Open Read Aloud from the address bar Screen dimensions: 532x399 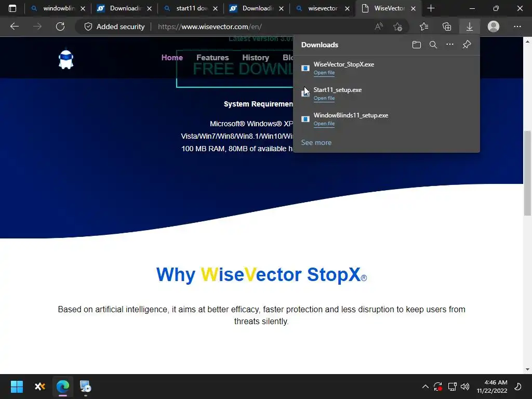(379, 26)
